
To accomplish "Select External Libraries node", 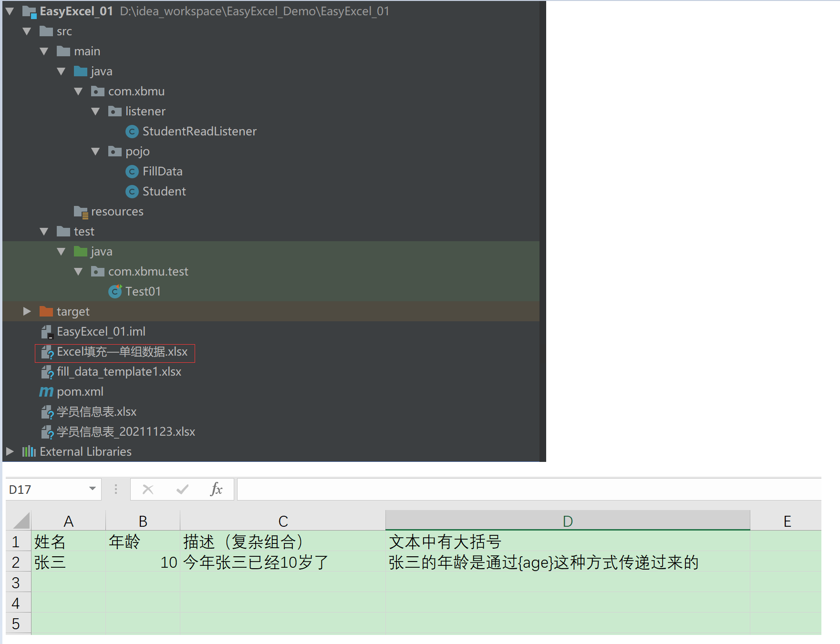I will 85,451.
